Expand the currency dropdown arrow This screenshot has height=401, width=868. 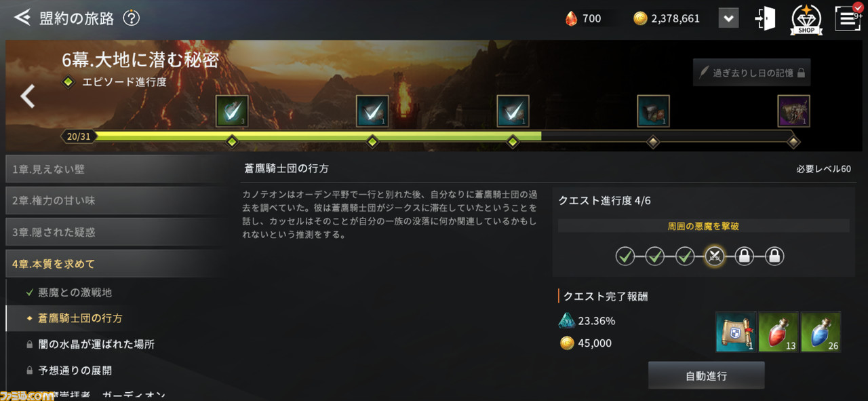click(x=729, y=18)
